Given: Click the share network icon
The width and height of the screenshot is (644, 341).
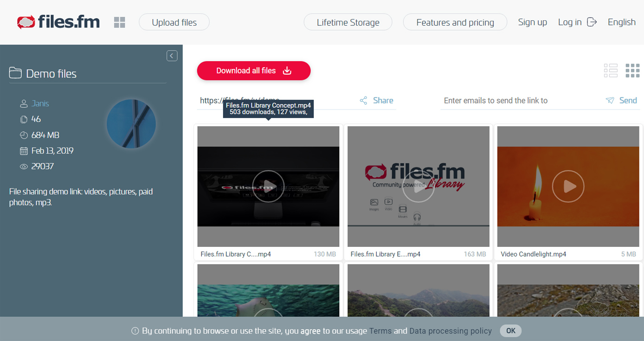Looking at the screenshot, I should pos(364,100).
